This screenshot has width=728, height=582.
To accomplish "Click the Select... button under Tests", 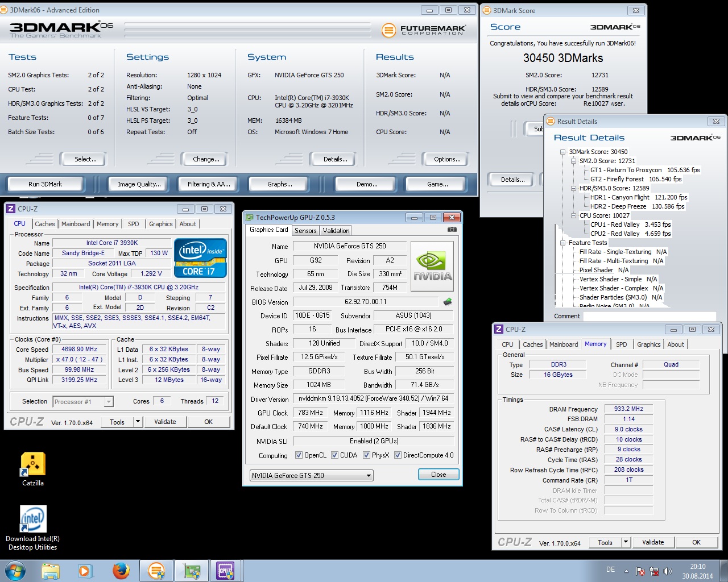I will pos(85,159).
